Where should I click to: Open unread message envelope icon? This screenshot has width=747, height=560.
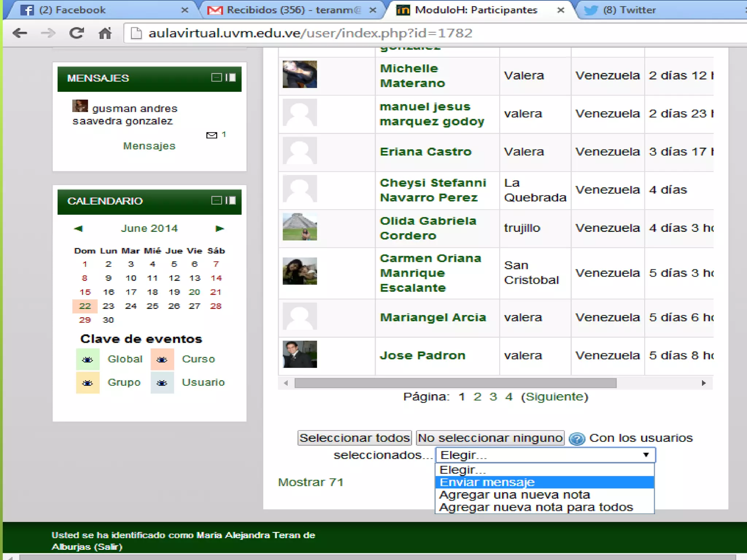point(212,135)
